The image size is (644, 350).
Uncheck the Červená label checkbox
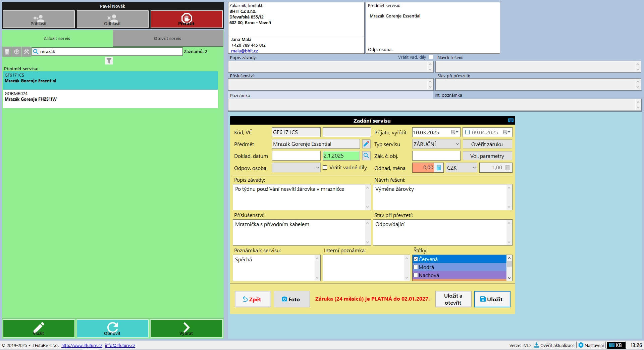point(416,259)
